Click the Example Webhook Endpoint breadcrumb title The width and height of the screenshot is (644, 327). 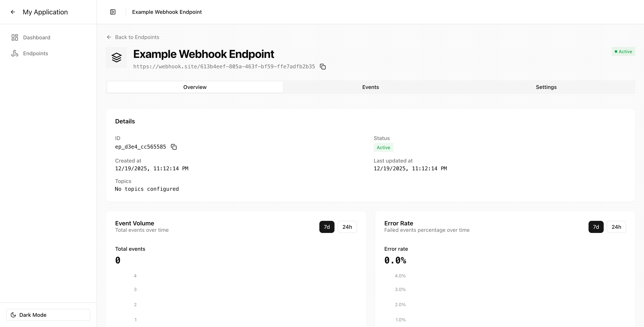click(x=167, y=12)
